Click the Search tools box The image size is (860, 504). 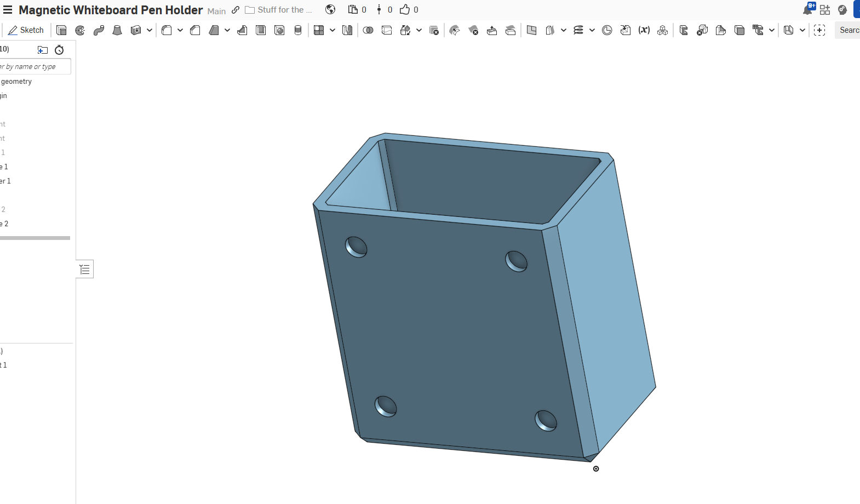pos(847,30)
